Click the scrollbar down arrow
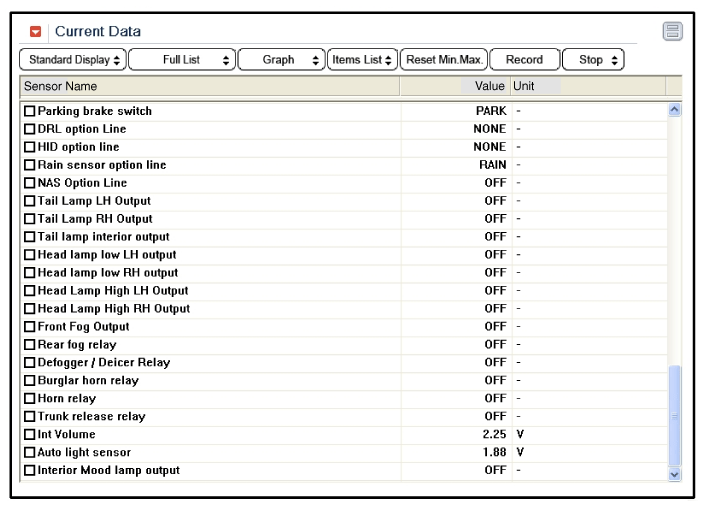Screen dimensions: 701x505 673,474
